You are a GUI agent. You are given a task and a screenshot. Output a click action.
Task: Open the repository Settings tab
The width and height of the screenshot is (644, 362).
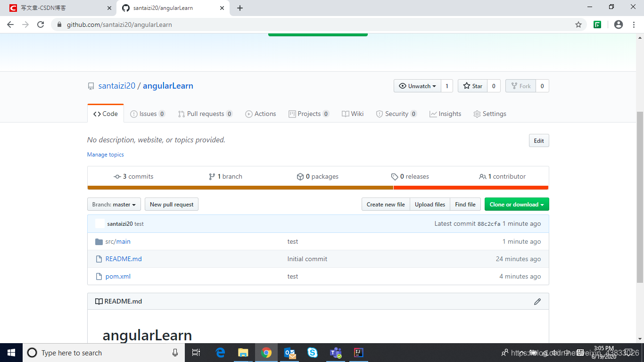(490, 114)
